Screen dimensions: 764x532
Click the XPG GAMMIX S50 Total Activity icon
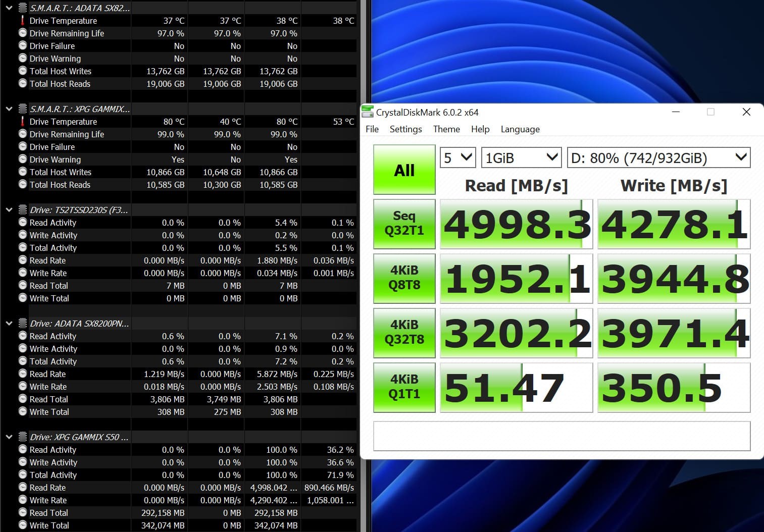[22, 474]
